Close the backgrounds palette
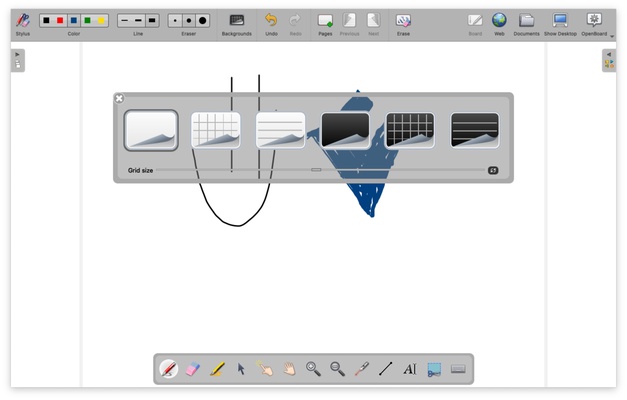The height and width of the screenshot is (400, 627). 119,98
